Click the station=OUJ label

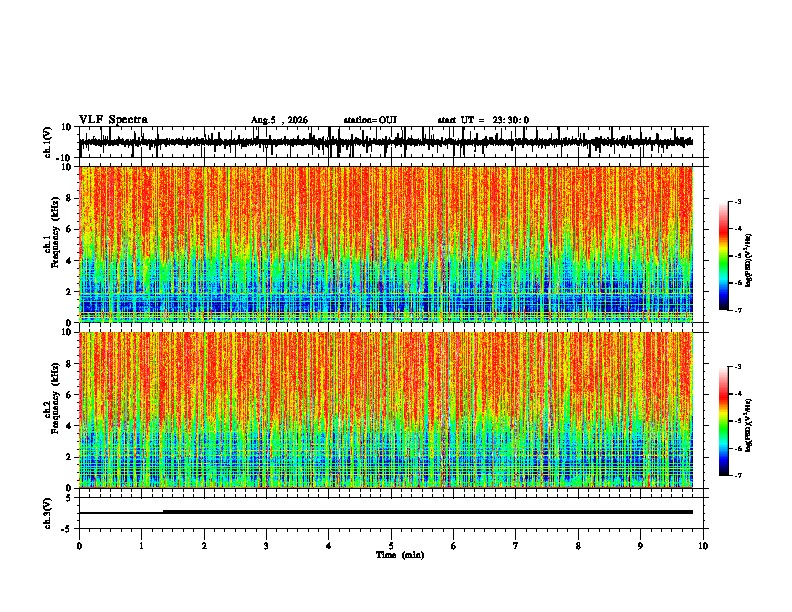[x=370, y=120]
